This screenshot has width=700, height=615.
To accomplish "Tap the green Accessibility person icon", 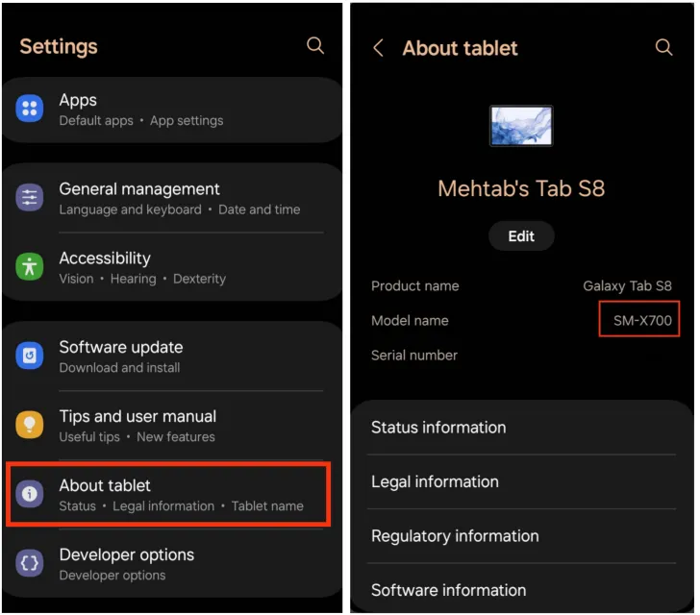I will (x=30, y=266).
